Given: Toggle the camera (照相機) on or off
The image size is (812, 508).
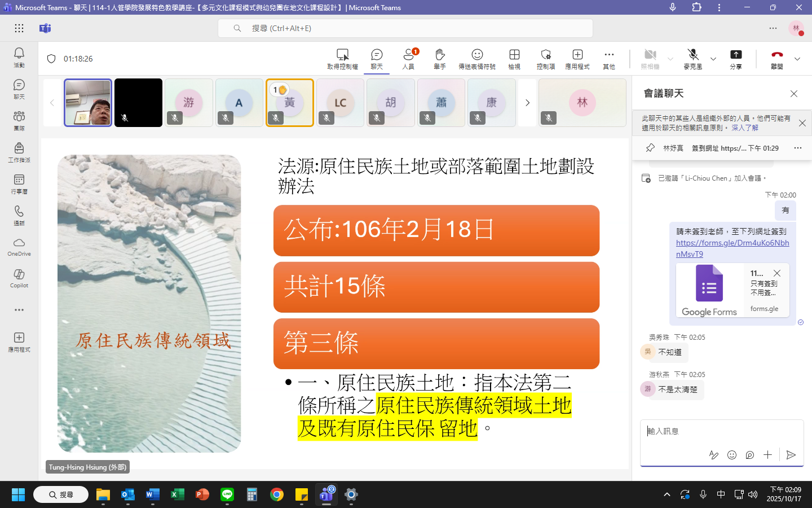Looking at the screenshot, I should coord(650,58).
